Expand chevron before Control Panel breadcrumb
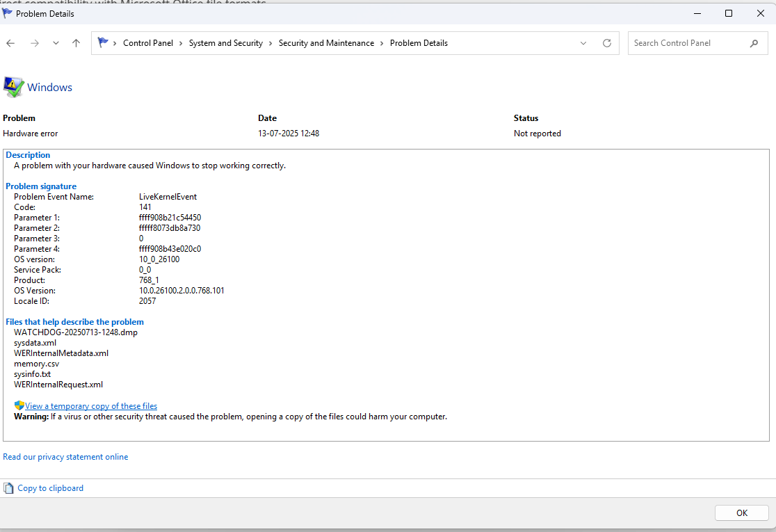 tap(115, 44)
